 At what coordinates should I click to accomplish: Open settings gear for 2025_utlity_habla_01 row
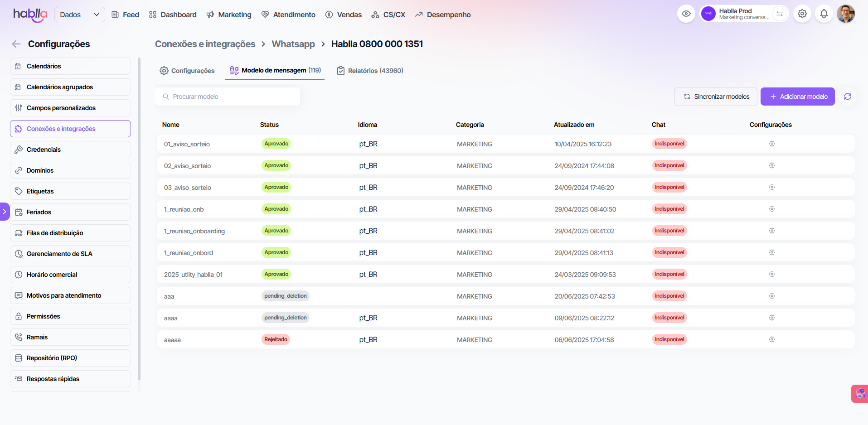click(x=771, y=275)
